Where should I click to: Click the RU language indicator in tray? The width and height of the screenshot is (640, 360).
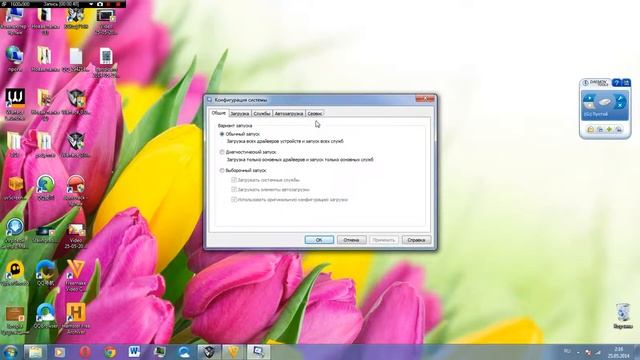[567, 351]
